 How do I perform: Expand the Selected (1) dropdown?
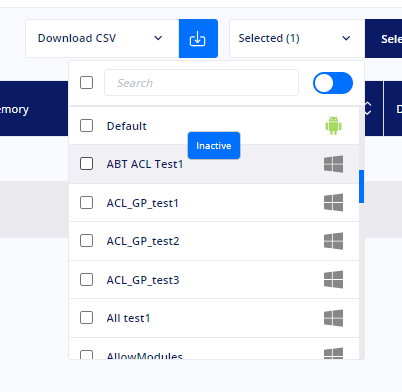pos(297,38)
